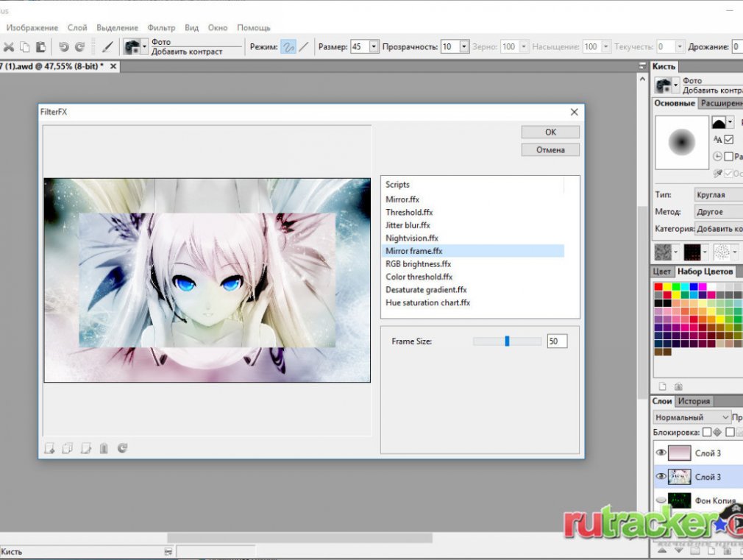743x560 pixels.
Task: Open the Вид menu
Action: (191, 27)
